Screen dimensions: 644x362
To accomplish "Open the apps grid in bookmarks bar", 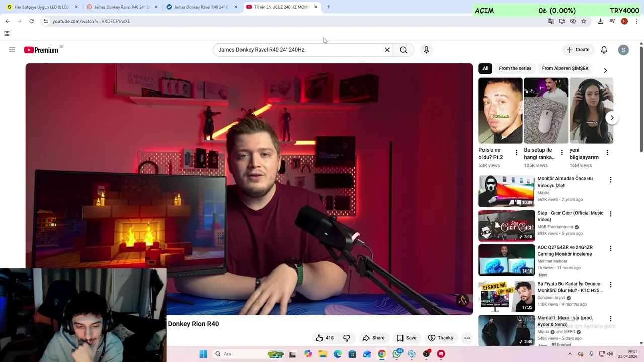I will coord(7,34).
